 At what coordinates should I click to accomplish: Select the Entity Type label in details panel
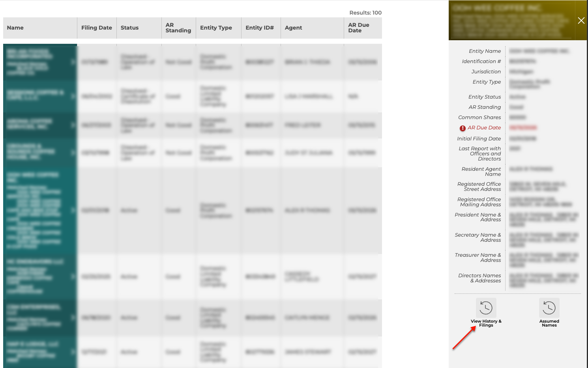point(487,82)
